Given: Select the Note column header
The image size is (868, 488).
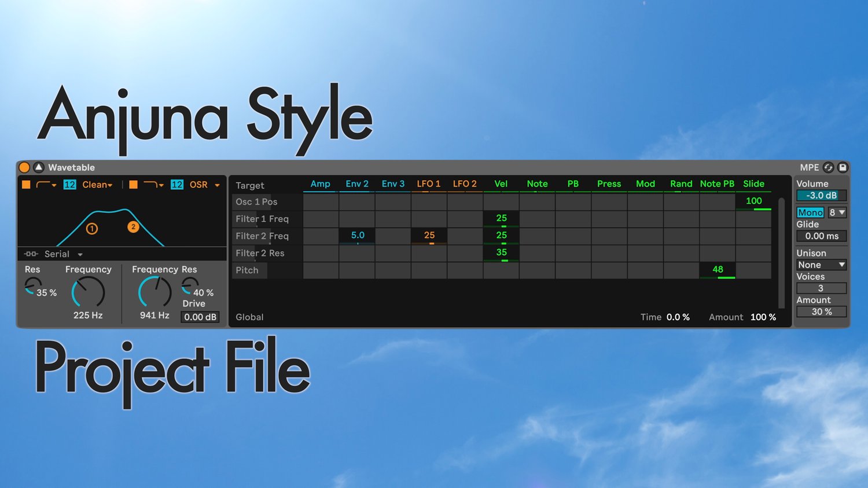Looking at the screenshot, I should (x=537, y=184).
